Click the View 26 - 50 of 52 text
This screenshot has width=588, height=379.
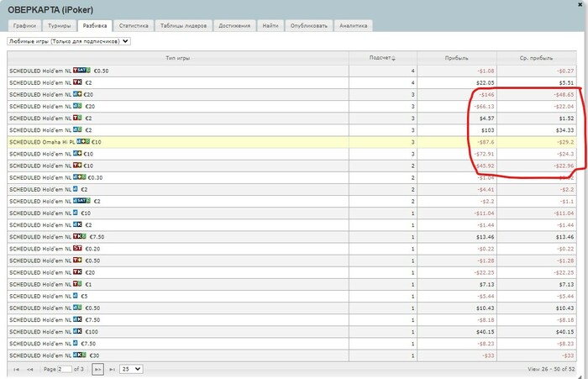[x=551, y=369]
